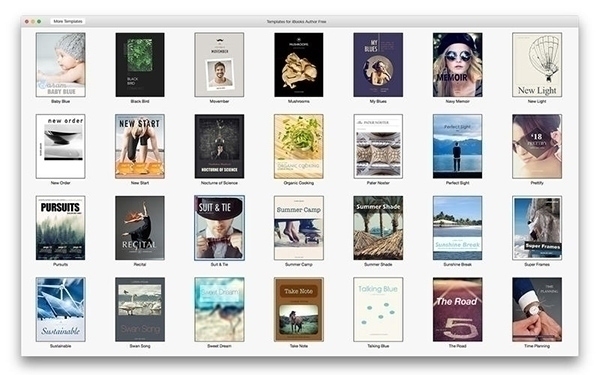
Task: Select the New Start template cover
Action: point(140,146)
